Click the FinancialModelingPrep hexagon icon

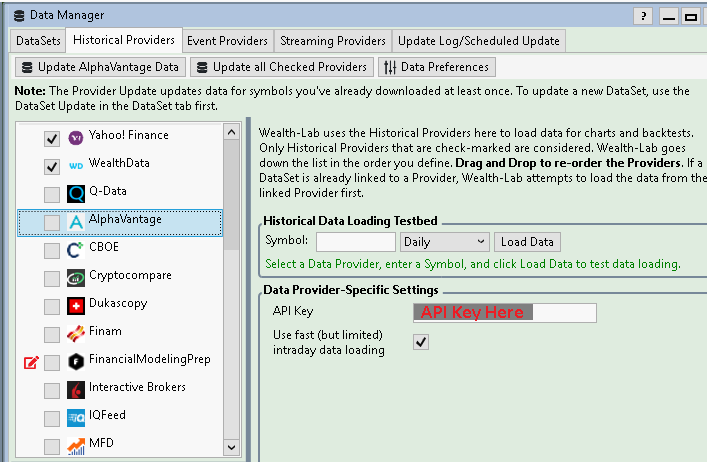[76, 362]
